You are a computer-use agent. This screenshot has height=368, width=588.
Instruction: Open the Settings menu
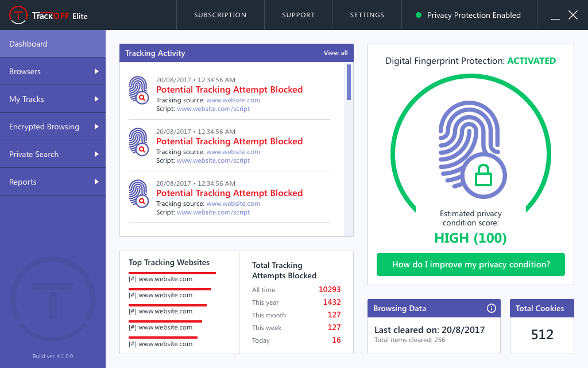coord(367,15)
